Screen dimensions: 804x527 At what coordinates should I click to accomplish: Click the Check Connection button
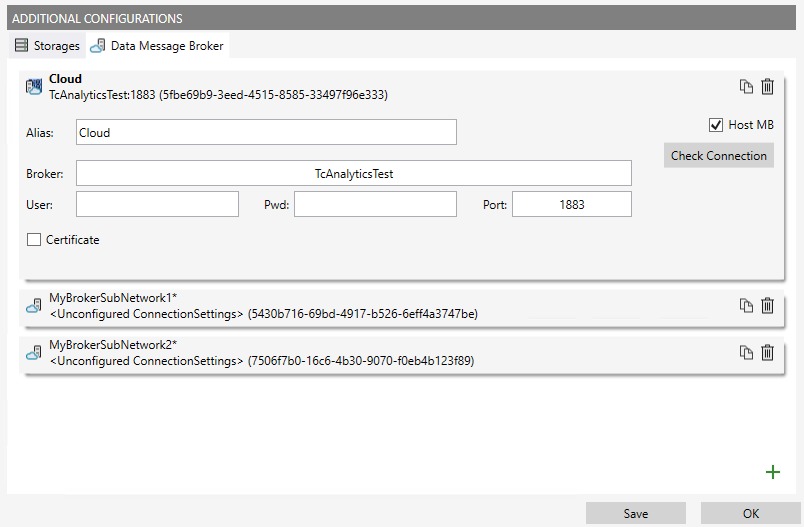coord(718,155)
